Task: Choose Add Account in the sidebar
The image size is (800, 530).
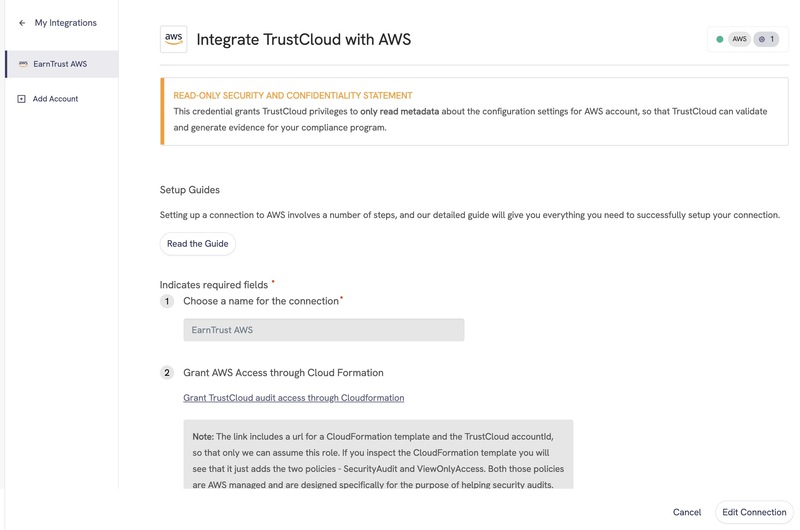Action: click(55, 99)
